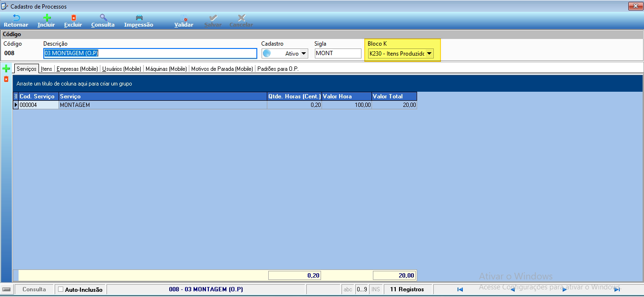The height and width of the screenshot is (297, 644).
Task: Switch to the Usuários (Mobile) tab
Action: pos(121,68)
